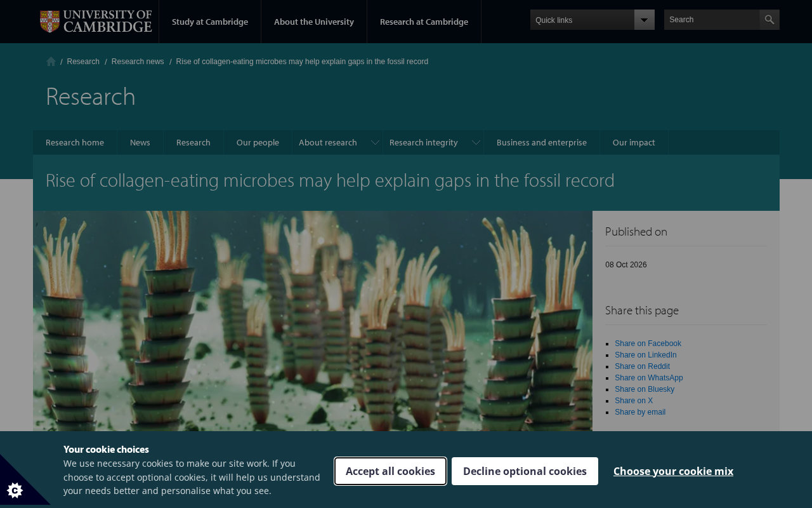Click the Published on heading
The height and width of the screenshot is (508, 812).
coord(636,232)
